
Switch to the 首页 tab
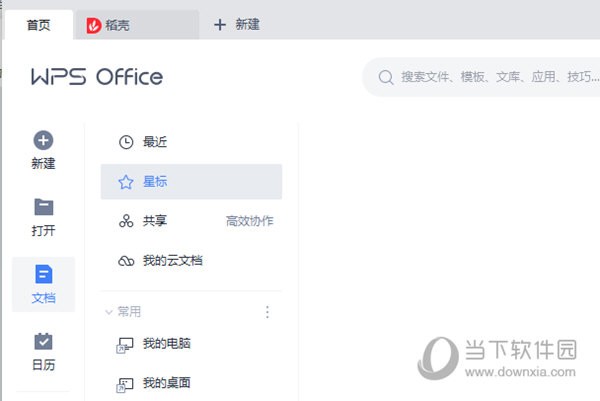(x=38, y=25)
